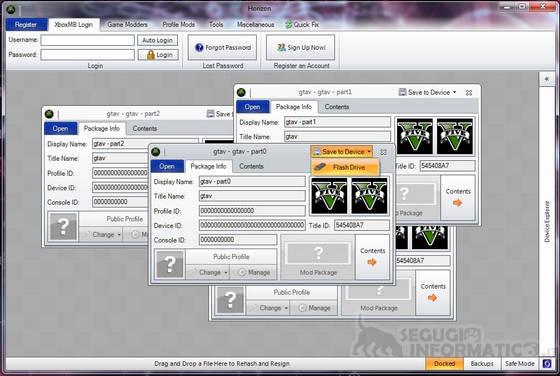Click the left GTA V thumbnail in part1 window
The width and height of the screenshot is (560, 376).
(x=415, y=136)
